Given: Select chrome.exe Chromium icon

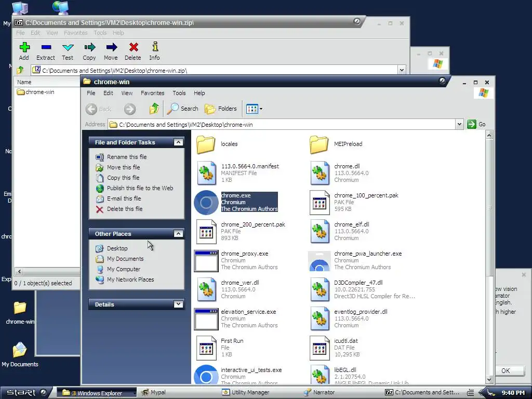Looking at the screenshot, I should tap(206, 203).
